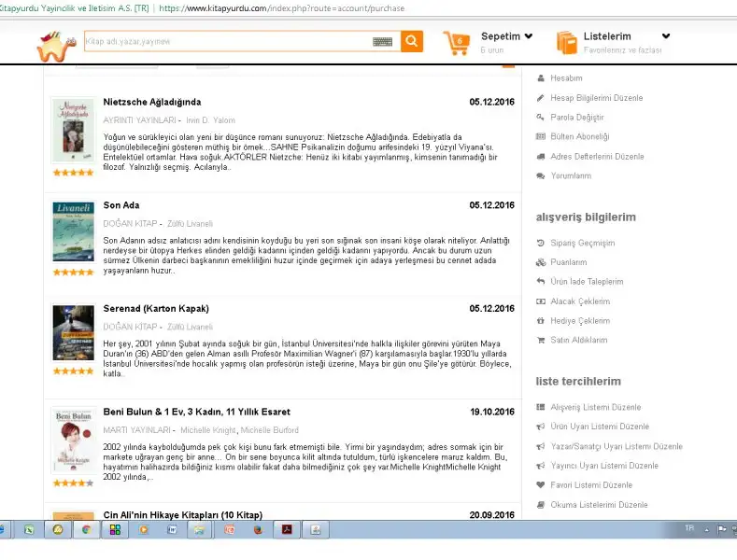Image resolution: width=737 pixels, height=560 pixels.
Task: Click the Adobe Reader taskbar icon
Action: pyautogui.click(x=286, y=529)
